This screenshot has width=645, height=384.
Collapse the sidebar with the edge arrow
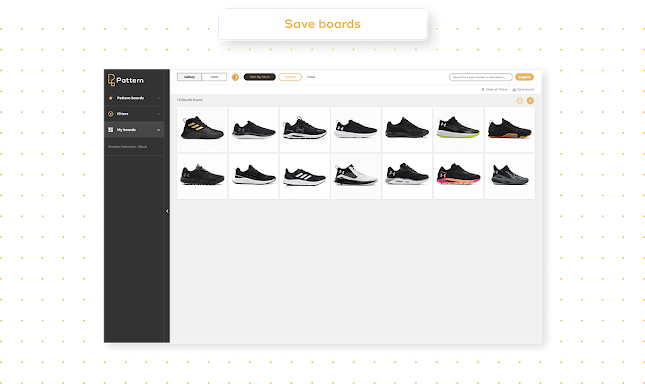click(x=167, y=211)
